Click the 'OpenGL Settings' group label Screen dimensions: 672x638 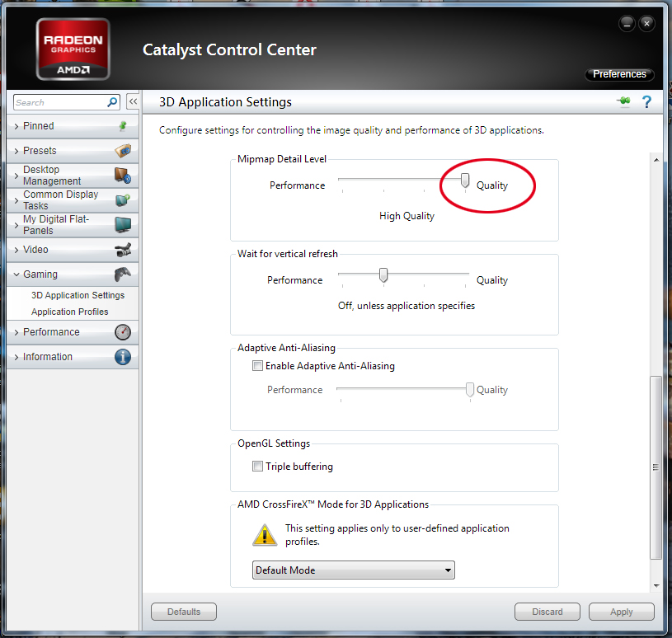(x=274, y=443)
